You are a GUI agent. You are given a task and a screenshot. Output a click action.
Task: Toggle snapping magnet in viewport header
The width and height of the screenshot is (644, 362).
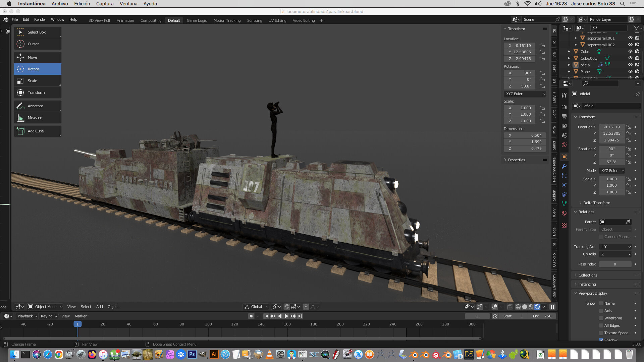(287, 307)
